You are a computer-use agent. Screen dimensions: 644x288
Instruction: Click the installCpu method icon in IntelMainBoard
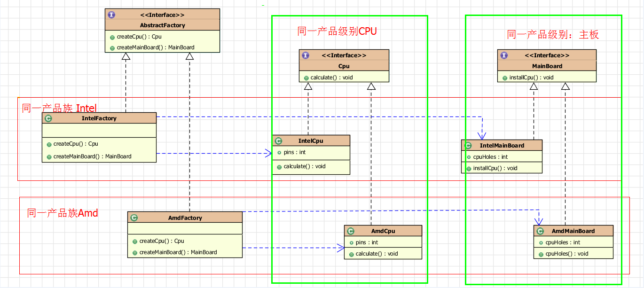tap(469, 168)
